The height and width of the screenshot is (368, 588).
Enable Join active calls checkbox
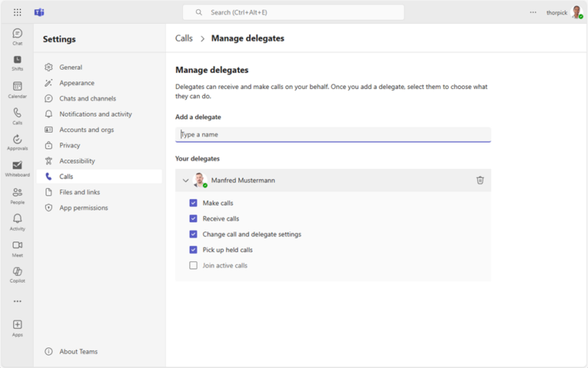[194, 265]
